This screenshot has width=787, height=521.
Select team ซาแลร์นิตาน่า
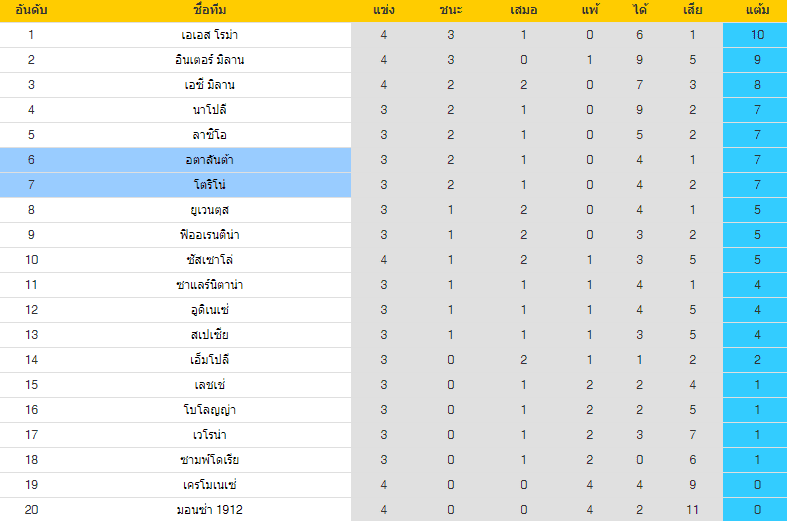210,285
